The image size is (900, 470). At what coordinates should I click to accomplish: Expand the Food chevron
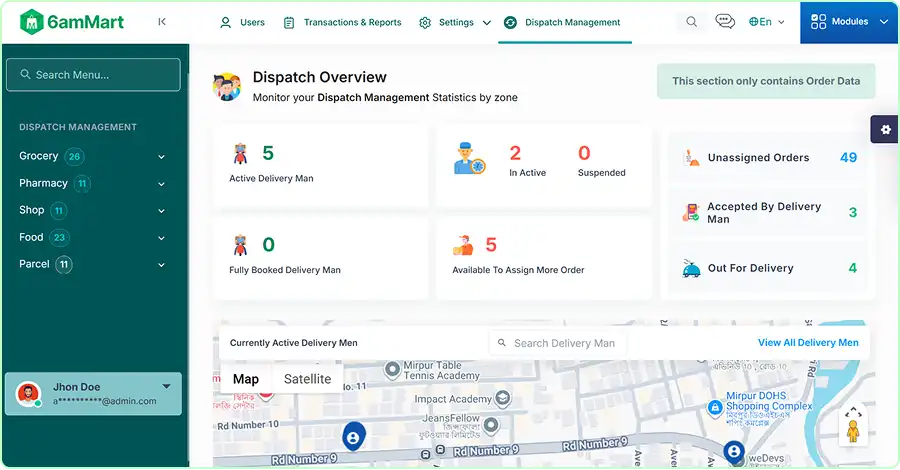click(x=161, y=238)
